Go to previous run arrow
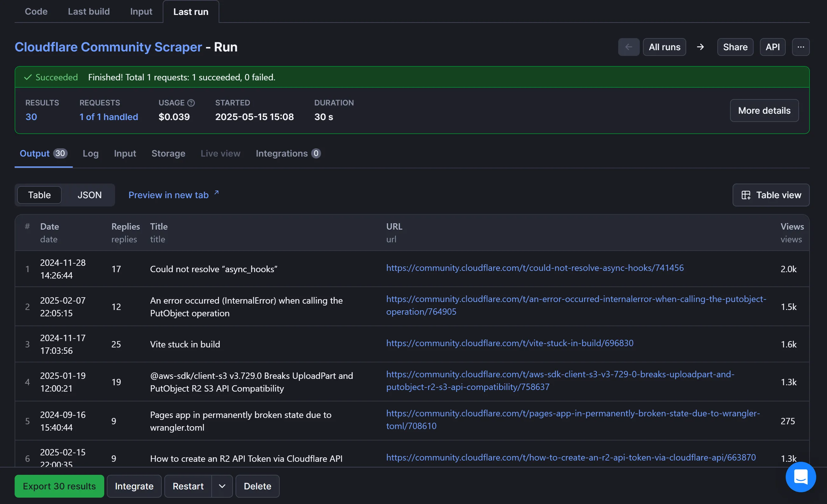Image resolution: width=827 pixels, height=504 pixels. point(629,47)
